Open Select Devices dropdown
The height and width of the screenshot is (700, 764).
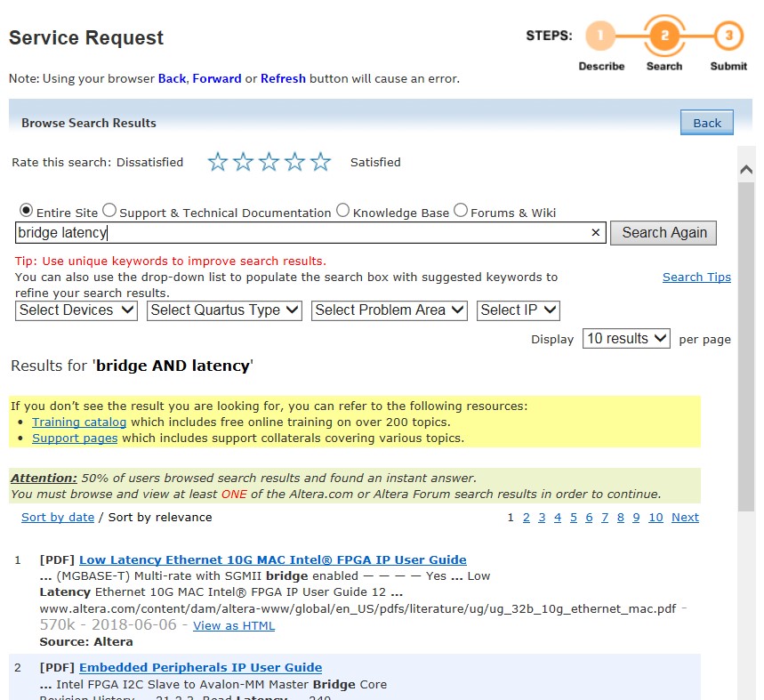click(x=76, y=310)
